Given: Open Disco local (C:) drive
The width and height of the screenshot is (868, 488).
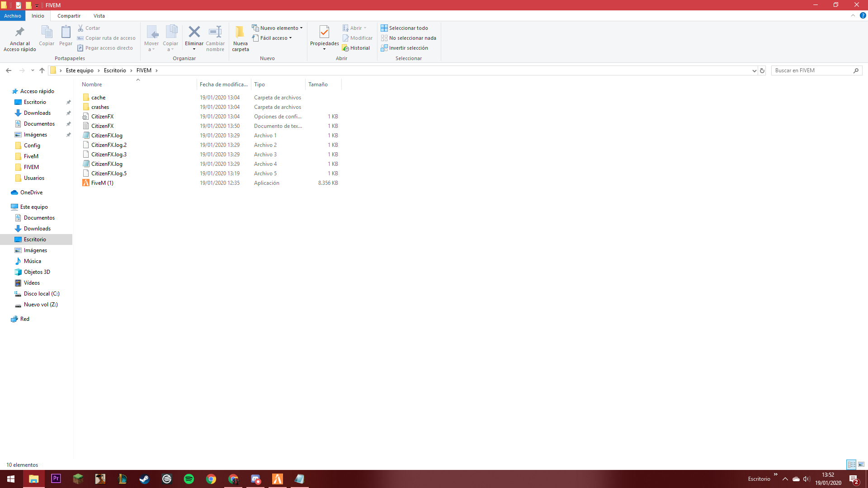Looking at the screenshot, I should 41,294.
